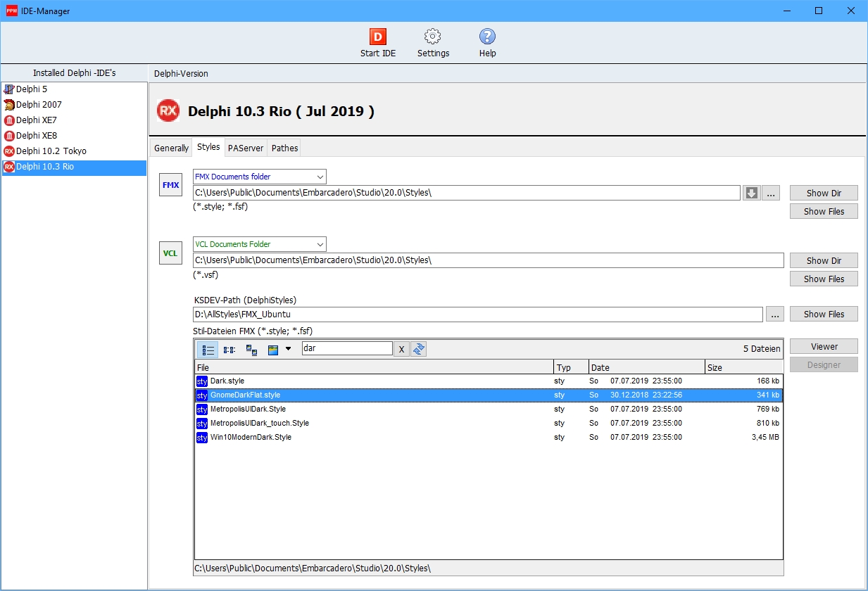Select file name Win10ModernDark.Style
The width and height of the screenshot is (868, 591).
(251, 438)
